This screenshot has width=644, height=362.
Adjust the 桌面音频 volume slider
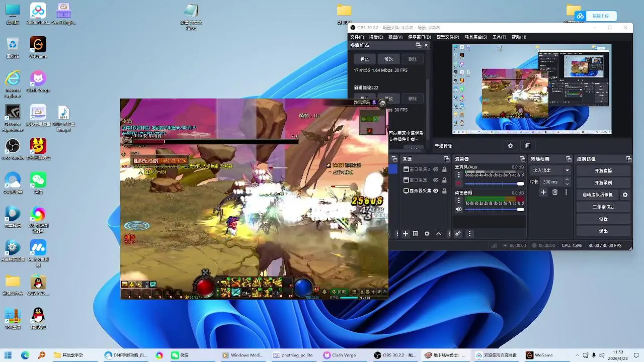[495, 209]
